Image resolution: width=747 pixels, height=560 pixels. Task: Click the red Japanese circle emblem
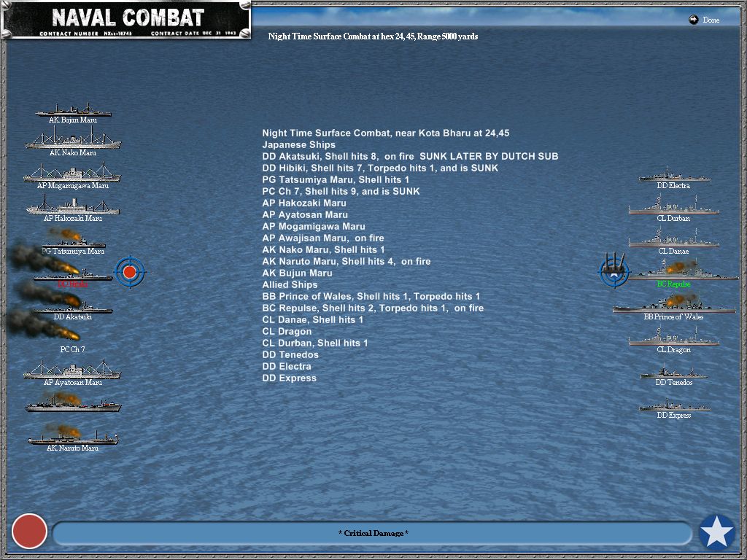(x=29, y=531)
